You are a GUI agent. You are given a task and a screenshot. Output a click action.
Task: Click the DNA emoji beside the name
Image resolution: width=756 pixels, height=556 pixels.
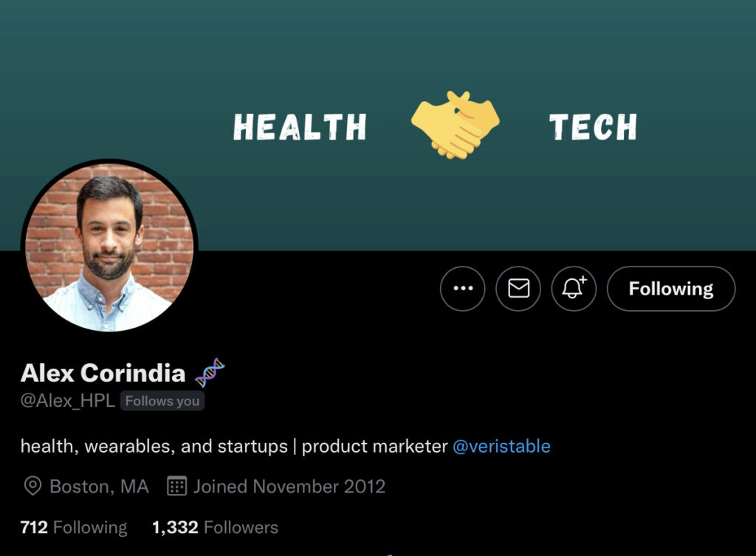(210, 373)
